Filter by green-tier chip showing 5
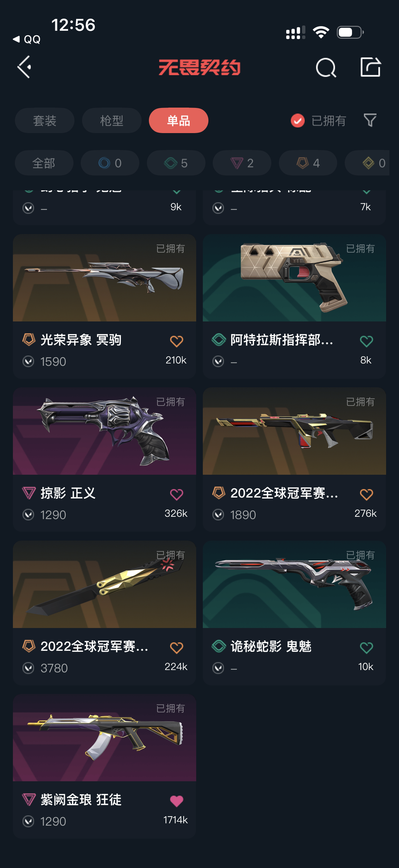399x868 pixels. pyautogui.click(x=176, y=163)
